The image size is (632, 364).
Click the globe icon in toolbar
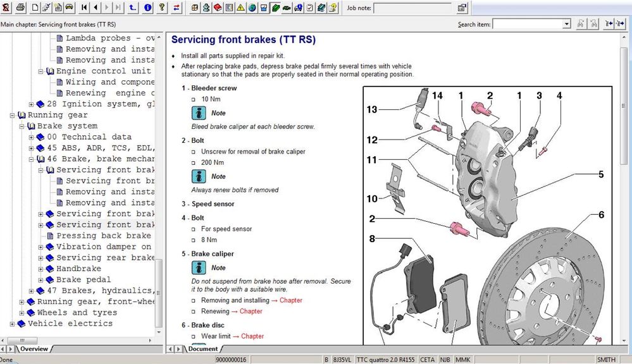tap(252, 7)
